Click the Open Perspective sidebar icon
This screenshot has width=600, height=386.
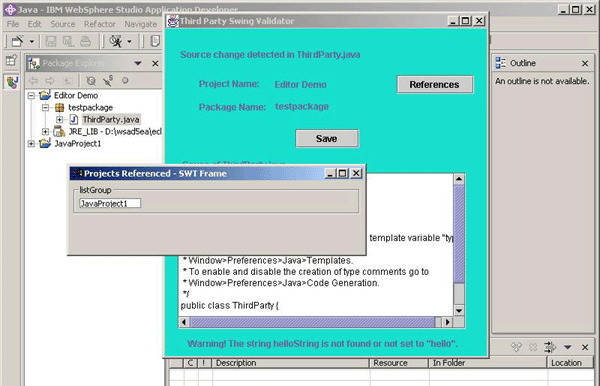(x=11, y=60)
